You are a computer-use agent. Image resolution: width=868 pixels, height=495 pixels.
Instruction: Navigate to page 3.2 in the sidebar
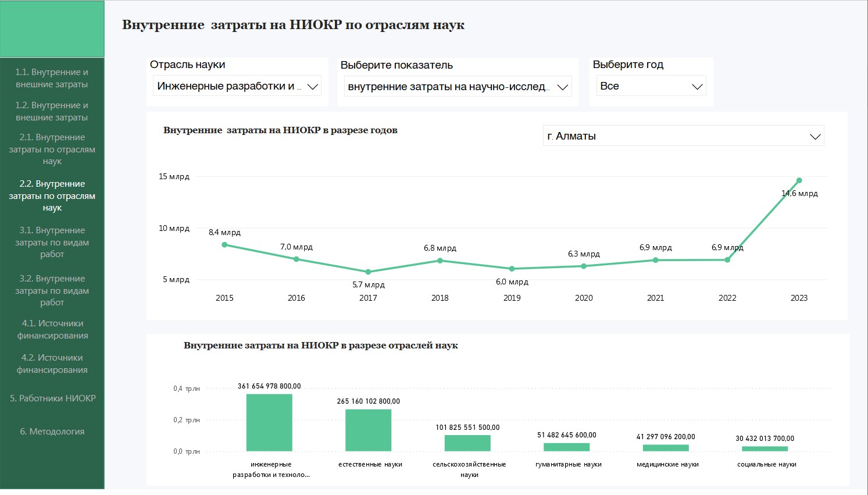(x=52, y=290)
